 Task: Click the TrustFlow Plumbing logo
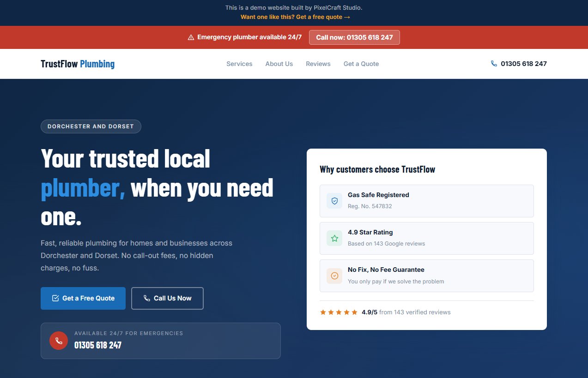pyautogui.click(x=78, y=64)
